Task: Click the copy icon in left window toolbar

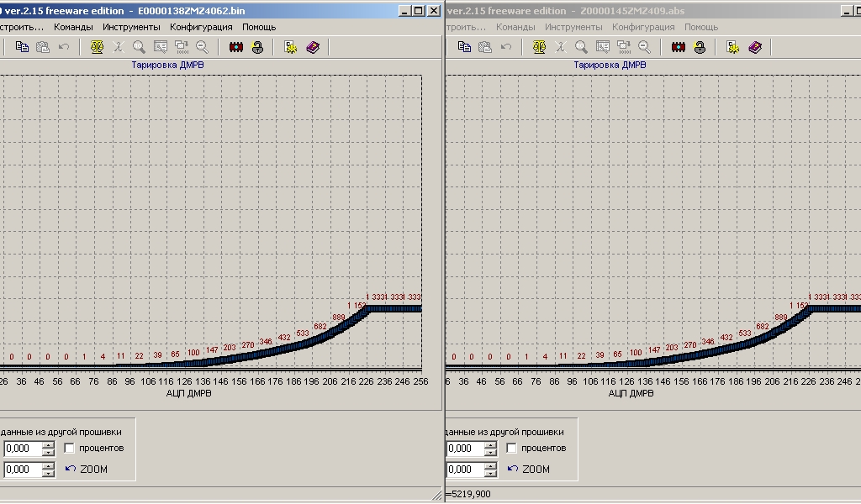Action: click(x=23, y=48)
